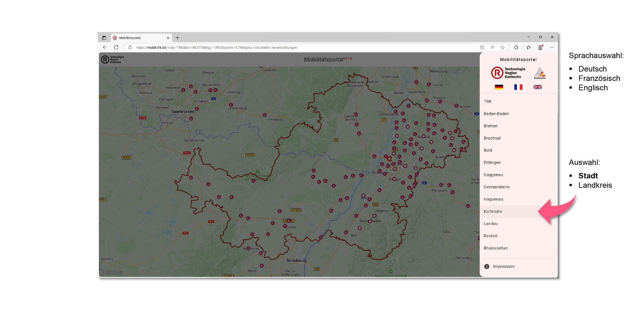Screen dimensions: 644x327
Task: Click the Impressum info icon
Action: tap(487, 266)
